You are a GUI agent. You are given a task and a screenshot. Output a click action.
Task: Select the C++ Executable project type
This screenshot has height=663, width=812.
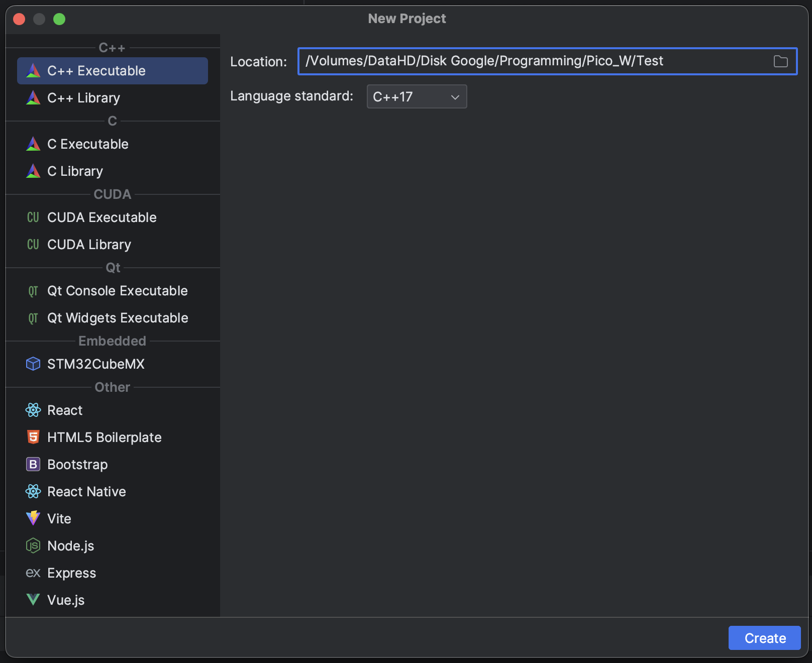pyautogui.click(x=113, y=71)
